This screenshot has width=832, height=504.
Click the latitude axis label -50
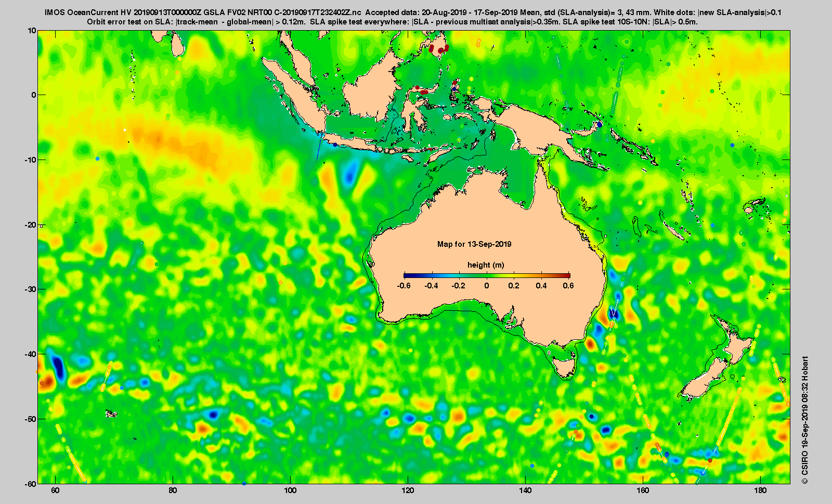[31, 419]
